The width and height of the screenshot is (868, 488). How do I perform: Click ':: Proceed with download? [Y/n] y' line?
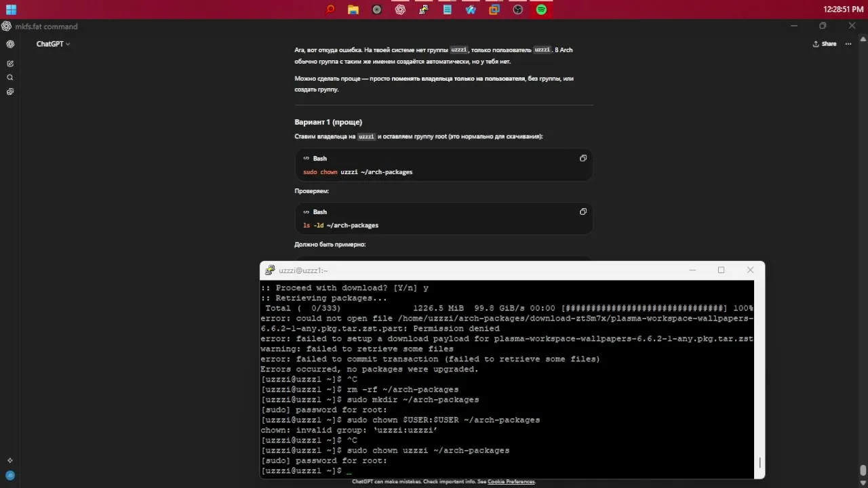tap(344, 287)
